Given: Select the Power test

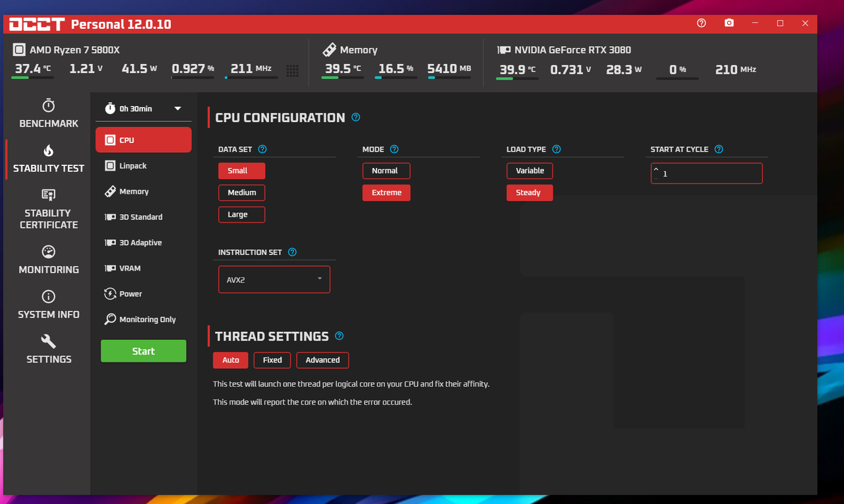Looking at the screenshot, I should click(144, 294).
